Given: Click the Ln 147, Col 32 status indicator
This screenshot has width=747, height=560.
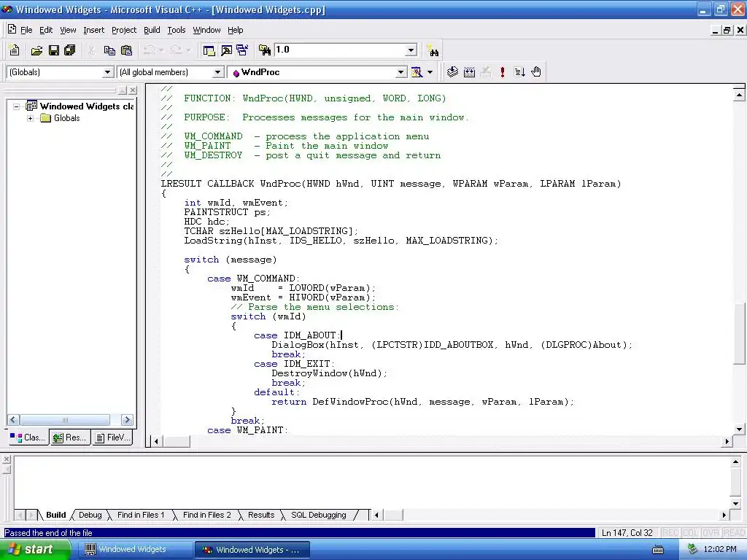Looking at the screenshot, I should pos(627,533).
